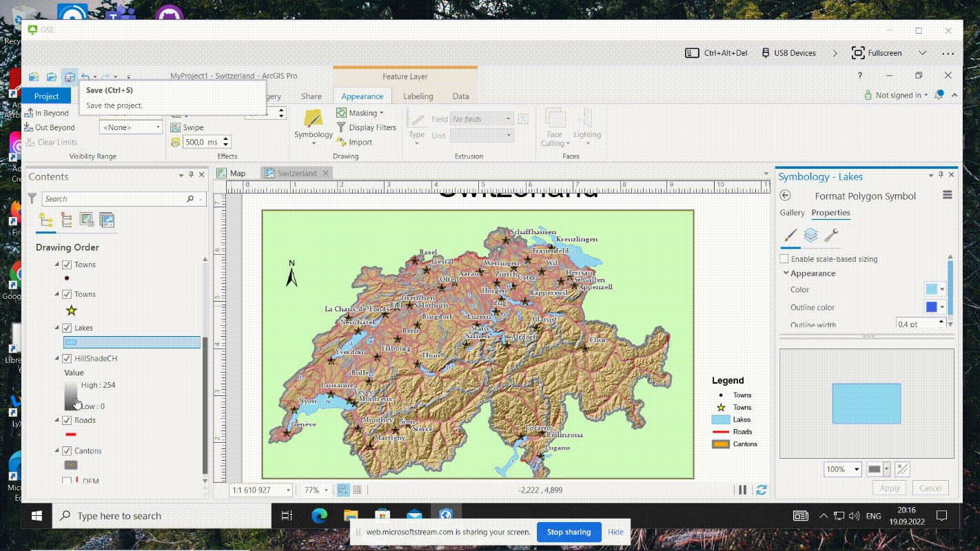This screenshot has width=980, height=551.
Task: Click the Lakes fill Color swatch
Action: pos(931,289)
